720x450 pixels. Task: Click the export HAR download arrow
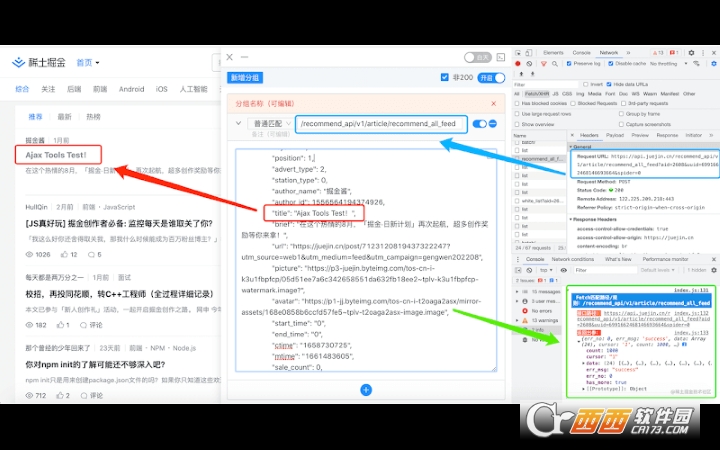(532, 74)
